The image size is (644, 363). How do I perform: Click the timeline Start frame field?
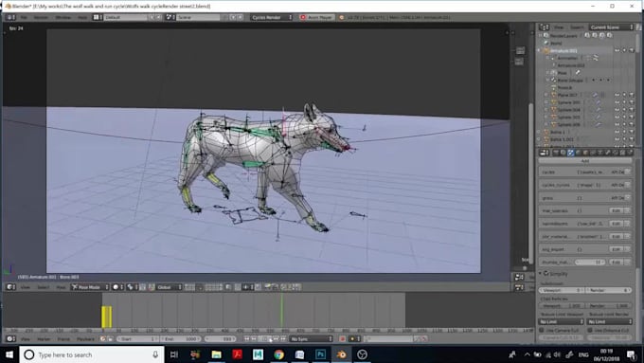[x=138, y=338]
